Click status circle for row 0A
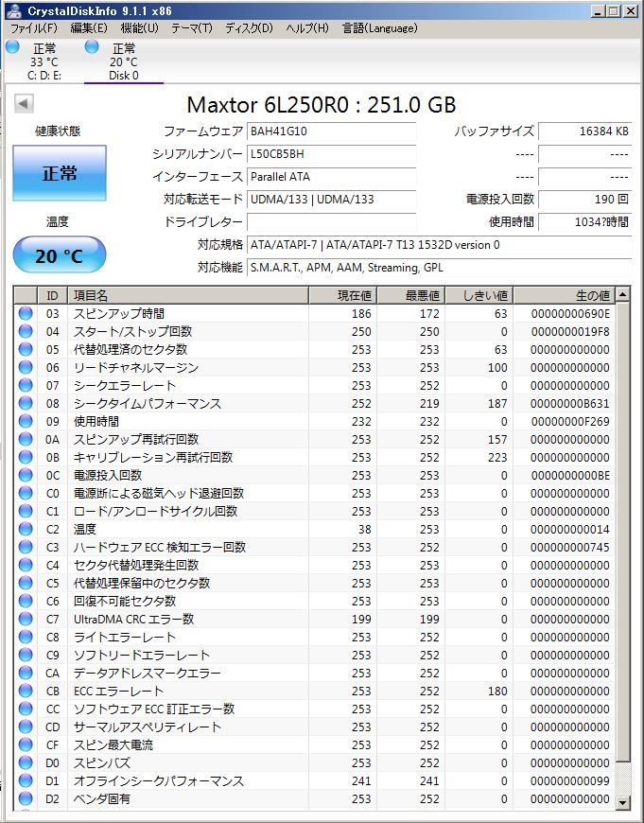The height and width of the screenshot is (823, 644). 26,439
